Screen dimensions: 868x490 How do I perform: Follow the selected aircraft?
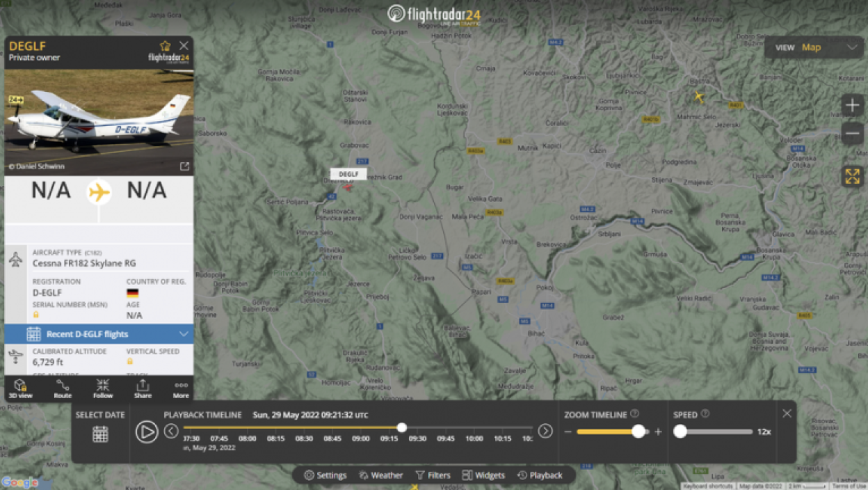tap(103, 388)
